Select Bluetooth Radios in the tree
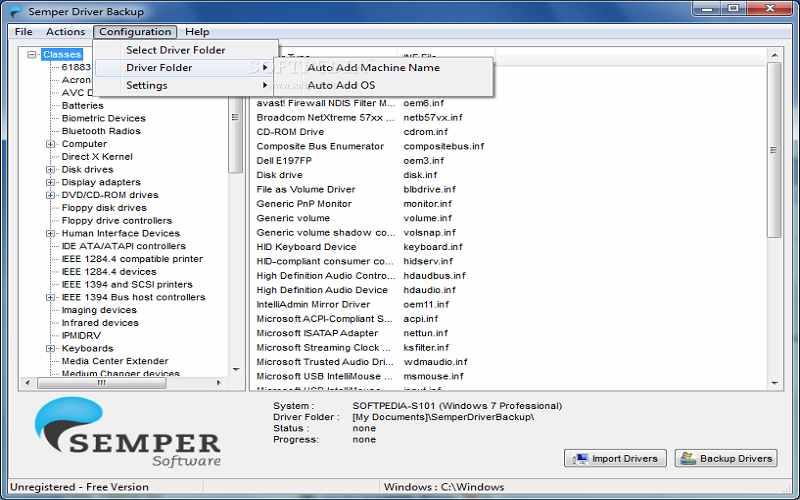Viewport: 800px width, 500px height. point(101,131)
